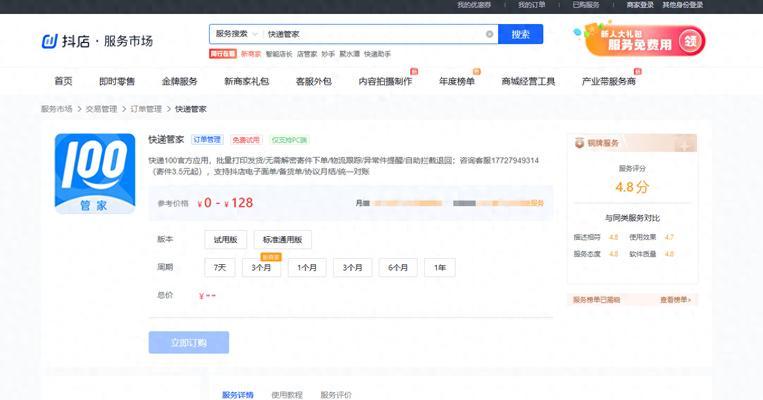Open the 客服外包 navigation item
763x400 pixels.
coord(313,81)
